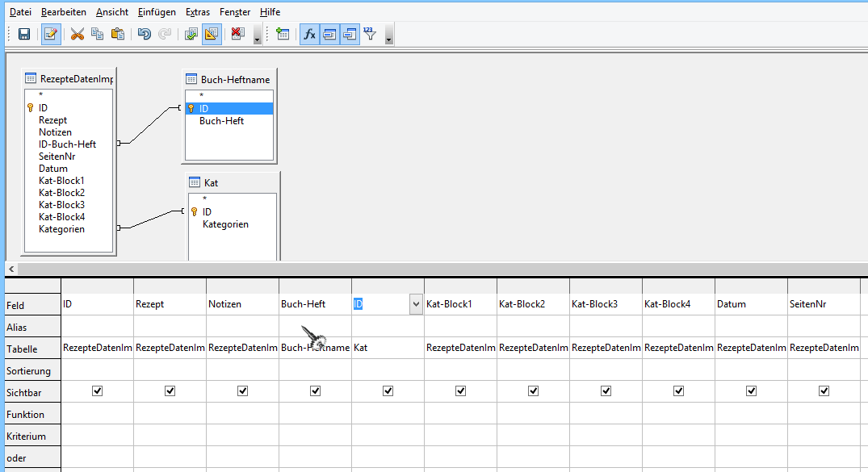Select the ID key field in the Kat table
The height and width of the screenshot is (472, 868).
(207, 212)
